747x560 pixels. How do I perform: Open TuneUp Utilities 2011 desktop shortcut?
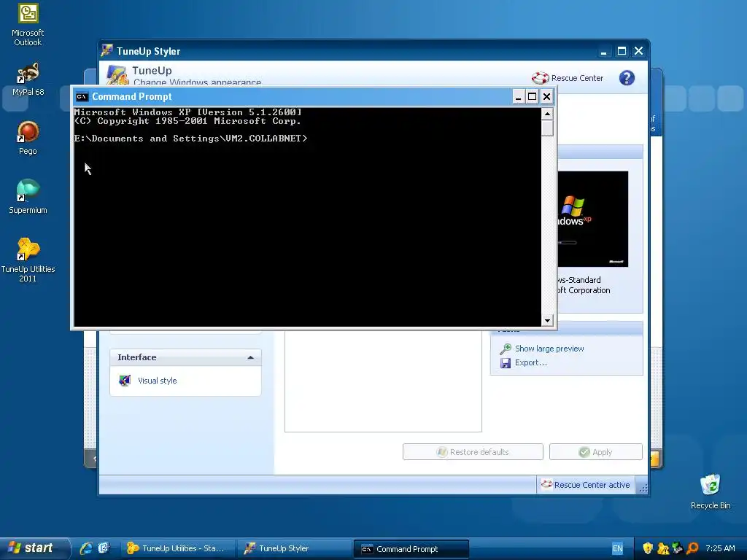(28, 260)
